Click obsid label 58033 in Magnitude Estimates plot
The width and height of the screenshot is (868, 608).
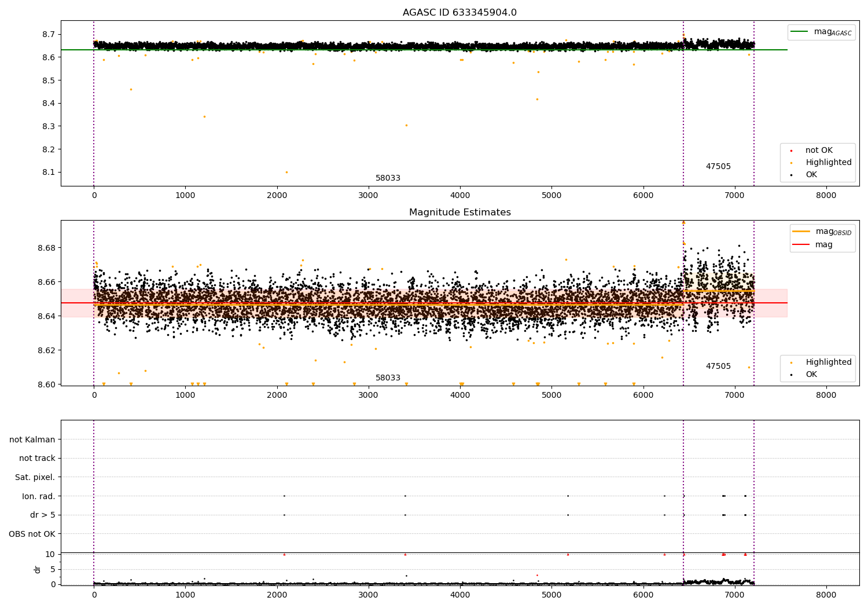click(x=388, y=378)
